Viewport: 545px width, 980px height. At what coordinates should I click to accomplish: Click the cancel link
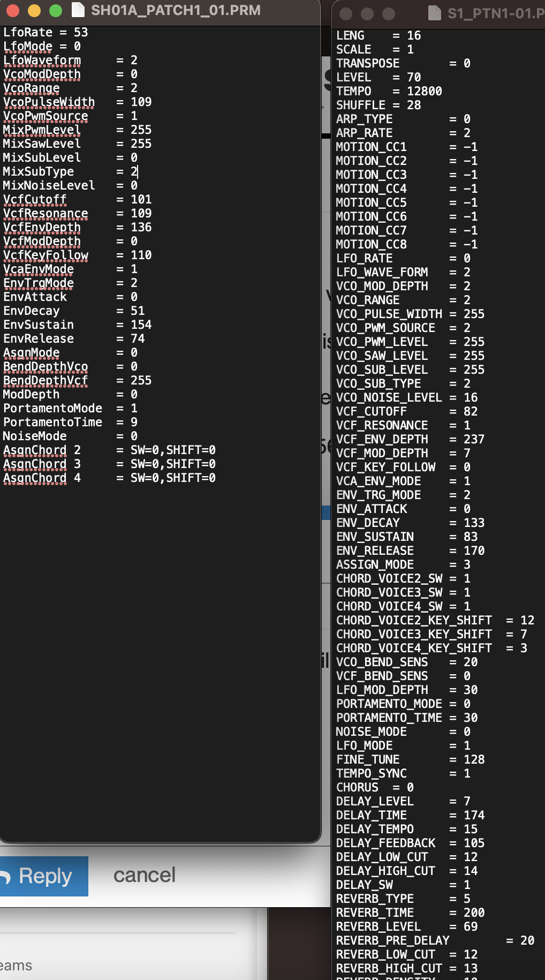coord(144,875)
